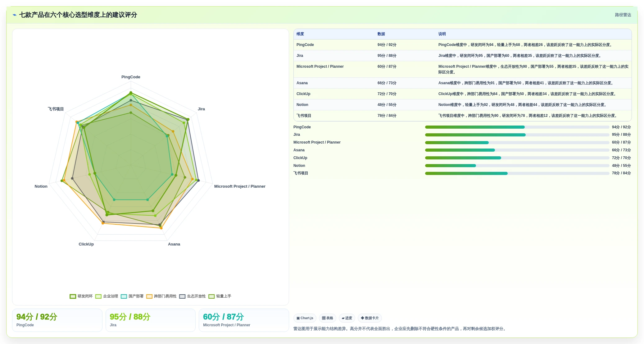Click the Asana description text in table

526,83
